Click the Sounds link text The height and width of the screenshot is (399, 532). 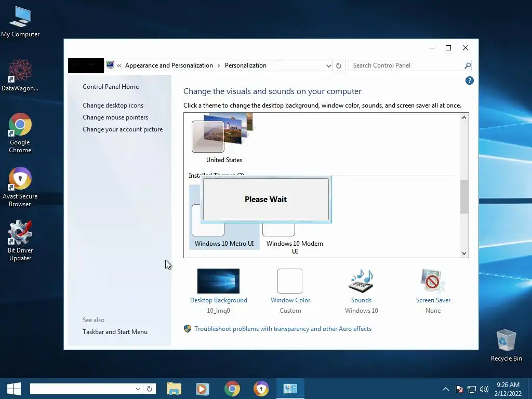point(362,300)
